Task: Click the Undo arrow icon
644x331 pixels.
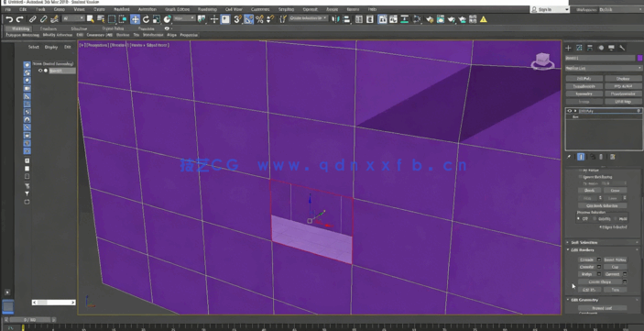Action: coord(9,19)
